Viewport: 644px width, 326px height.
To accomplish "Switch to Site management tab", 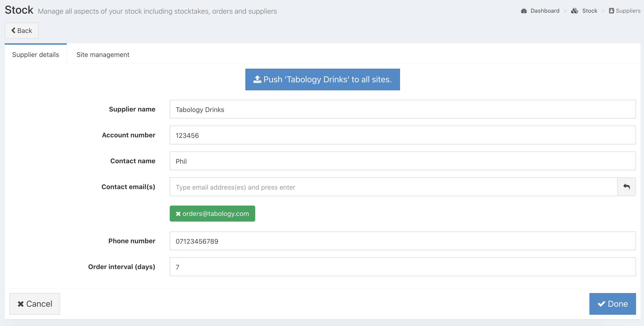I will click(x=103, y=55).
